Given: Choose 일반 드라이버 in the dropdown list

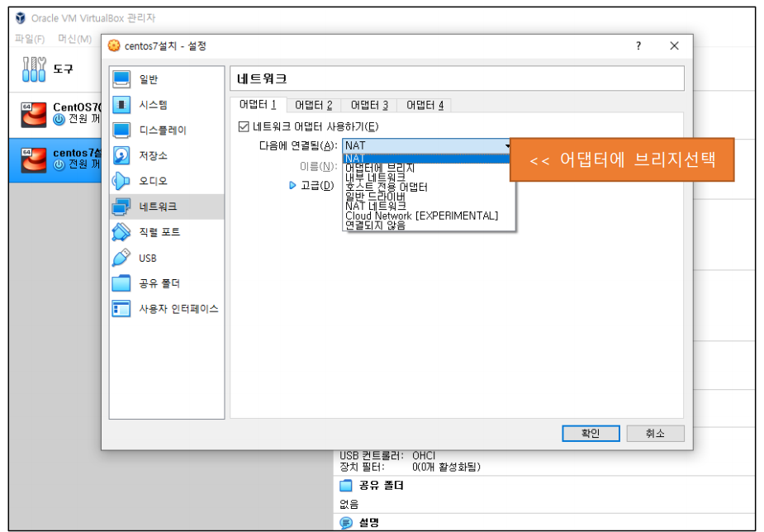Looking at the screenshot, I should [428, 197].
